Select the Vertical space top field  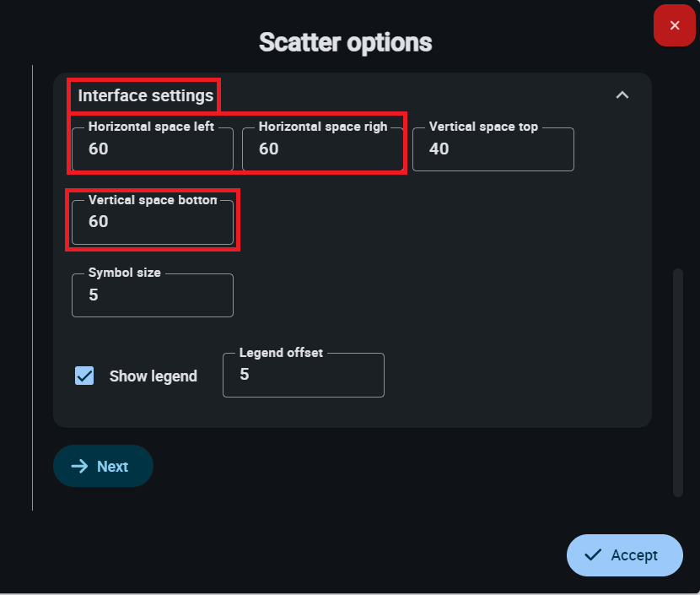tap(493, 149)
